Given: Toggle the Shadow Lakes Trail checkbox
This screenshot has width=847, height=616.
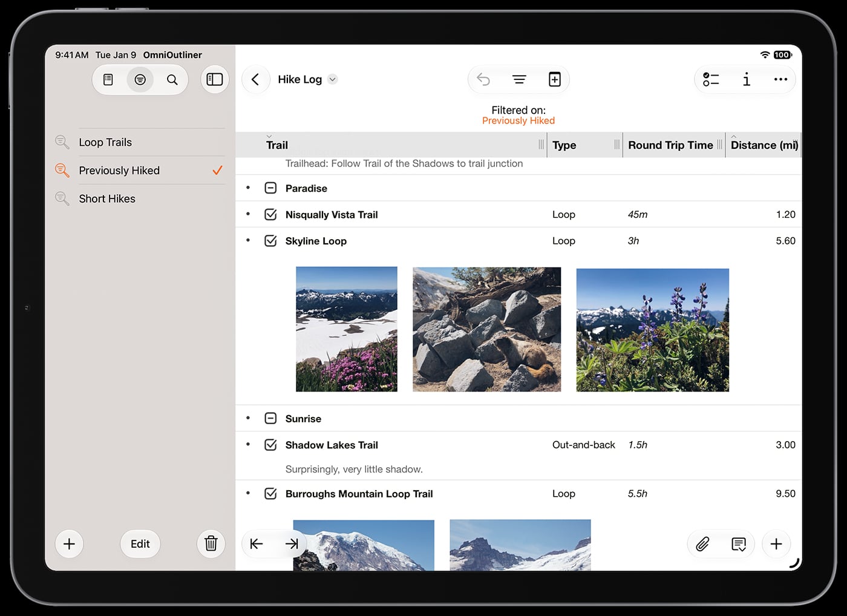Looking at the screenshot, I should [270, 445].
